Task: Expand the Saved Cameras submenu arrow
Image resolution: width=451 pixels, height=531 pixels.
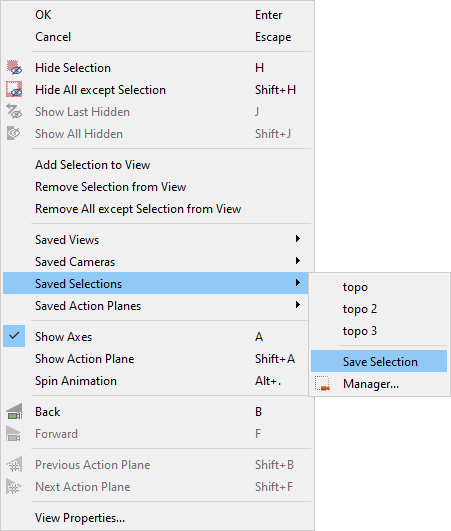Action: tap(298, 261)
